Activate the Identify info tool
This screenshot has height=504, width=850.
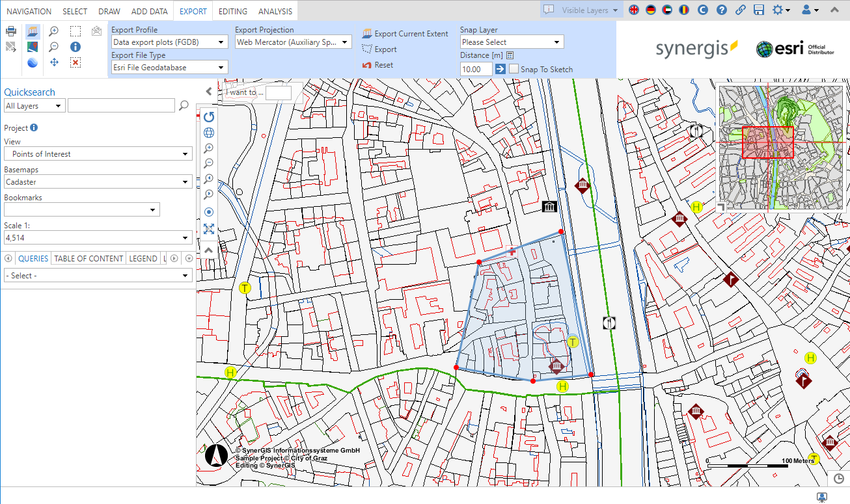pyautogui.click(x=76, y=47)
